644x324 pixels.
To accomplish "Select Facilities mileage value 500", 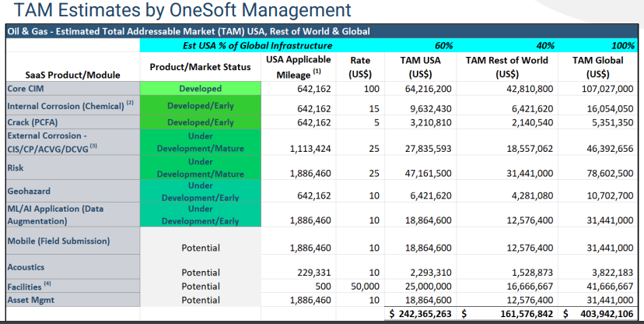I will [324, 286].
